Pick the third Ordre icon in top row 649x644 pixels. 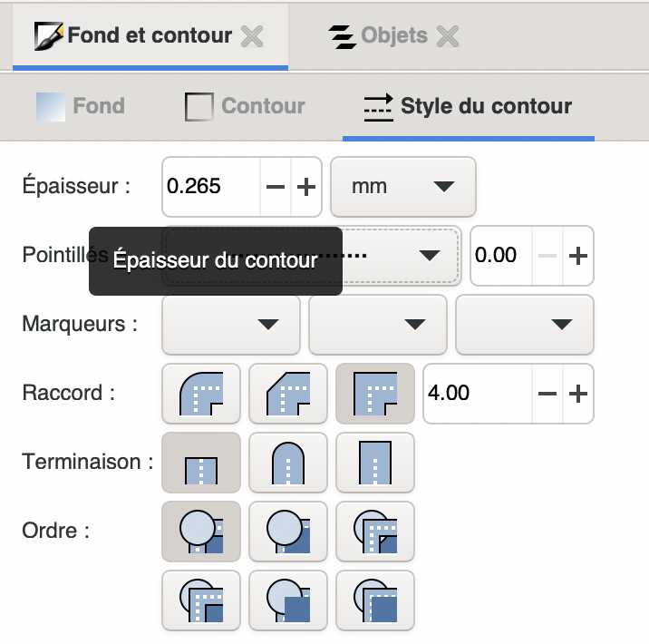[x=375, y=532]
